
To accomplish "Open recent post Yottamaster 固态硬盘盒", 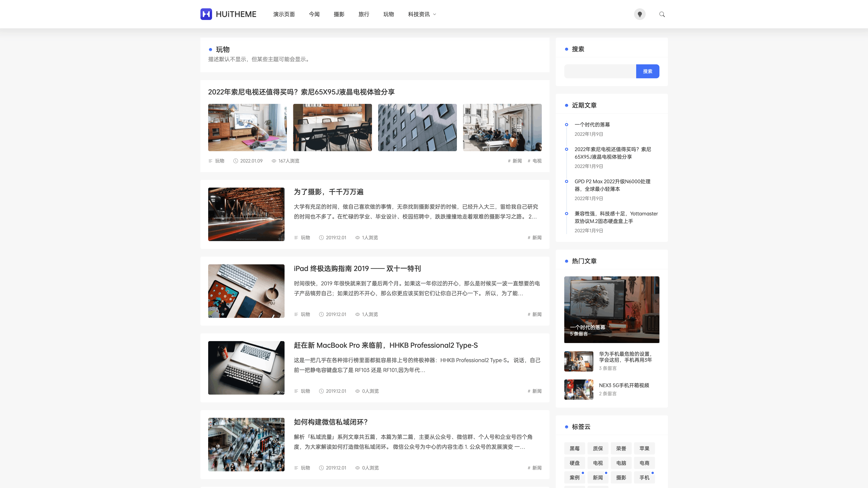I will [x=616, y=217].
